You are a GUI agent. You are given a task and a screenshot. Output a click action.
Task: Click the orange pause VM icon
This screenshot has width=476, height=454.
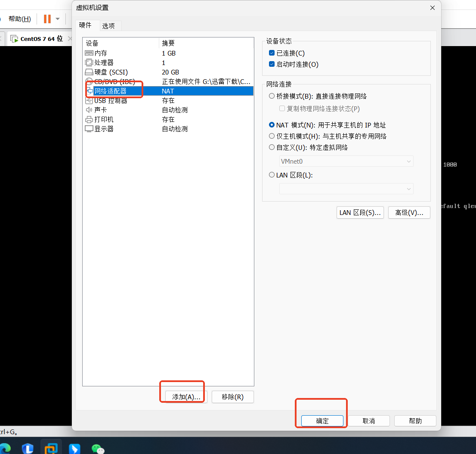pyautogui.click(x=47, y=19)
